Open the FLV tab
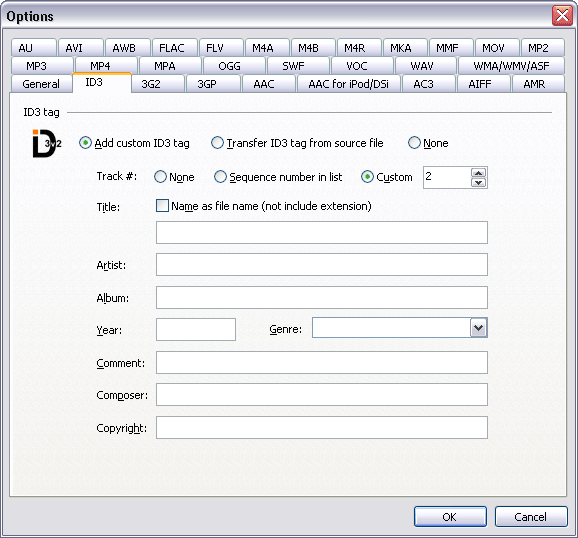 point(221,48)
